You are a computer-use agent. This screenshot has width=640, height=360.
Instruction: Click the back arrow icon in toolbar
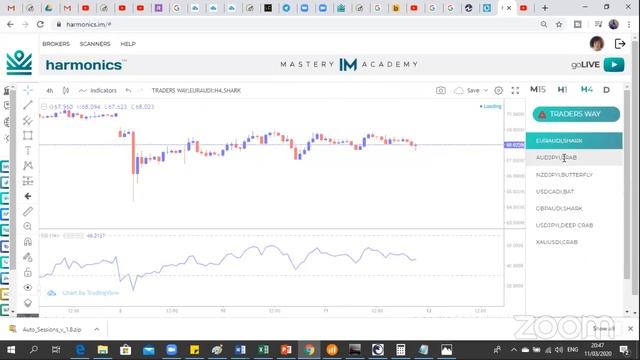click(x=28, y=196)
